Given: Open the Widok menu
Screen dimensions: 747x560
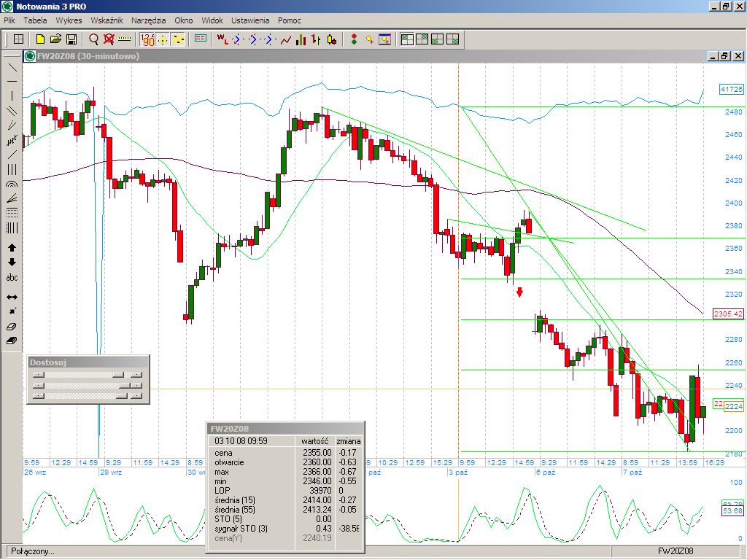Looking at the screenshot, I should (212, 20).
